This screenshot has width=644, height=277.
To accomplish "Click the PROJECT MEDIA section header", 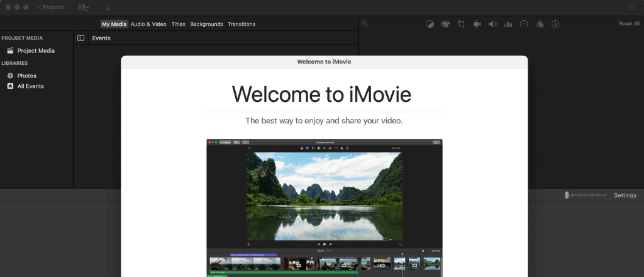I will pos(22,38).
